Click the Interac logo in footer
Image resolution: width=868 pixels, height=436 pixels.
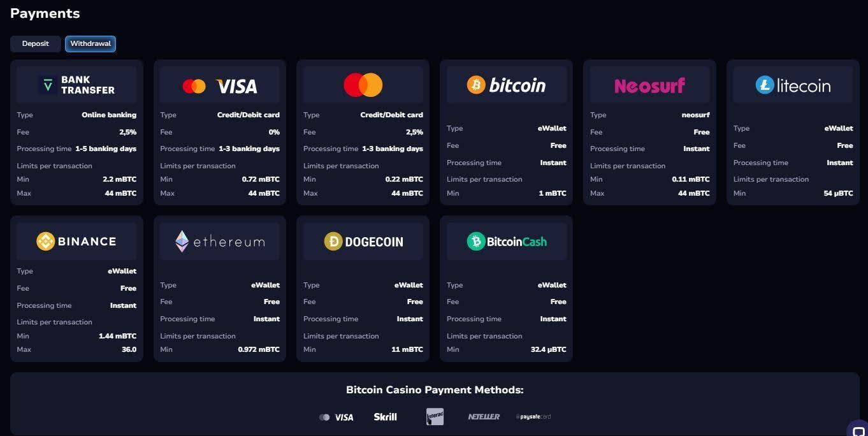point(435,417)
